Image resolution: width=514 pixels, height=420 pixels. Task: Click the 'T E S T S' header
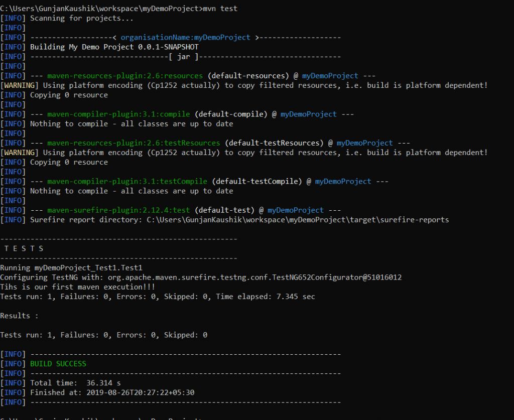pyautogui.click(x=24, y=249)
